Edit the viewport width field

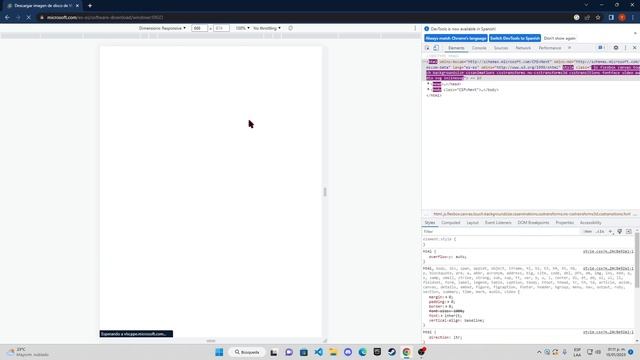point(199,28)
